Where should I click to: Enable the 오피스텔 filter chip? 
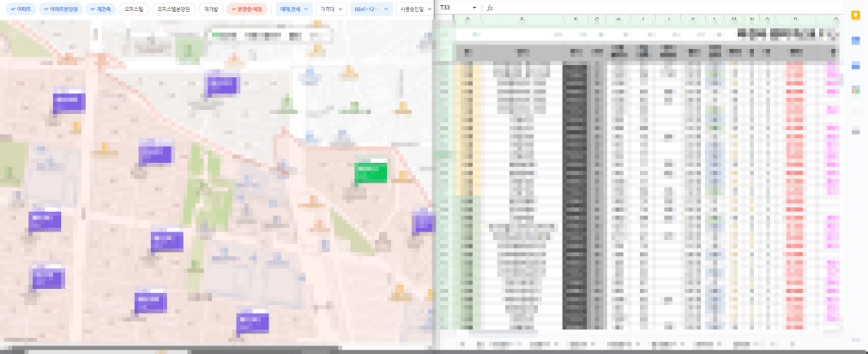click(x=134, y=9)
